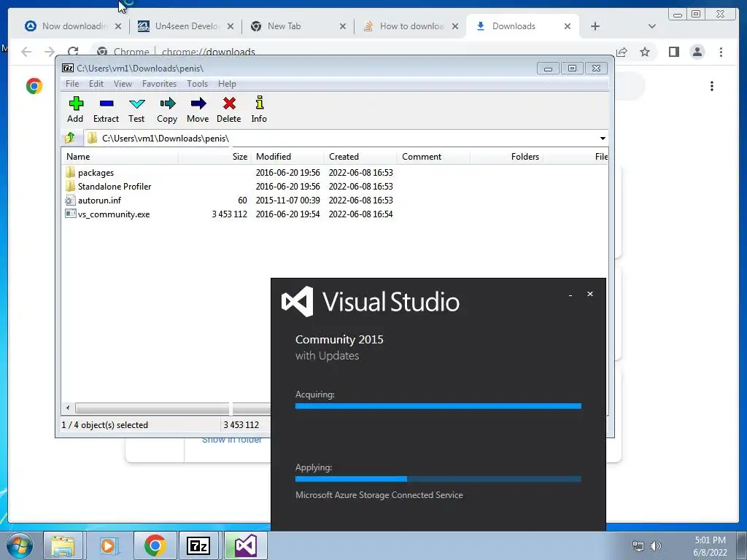This screenshot has height=560, width=747.
Task: Open Chrome tab search chevron
Action: [652, 26]
